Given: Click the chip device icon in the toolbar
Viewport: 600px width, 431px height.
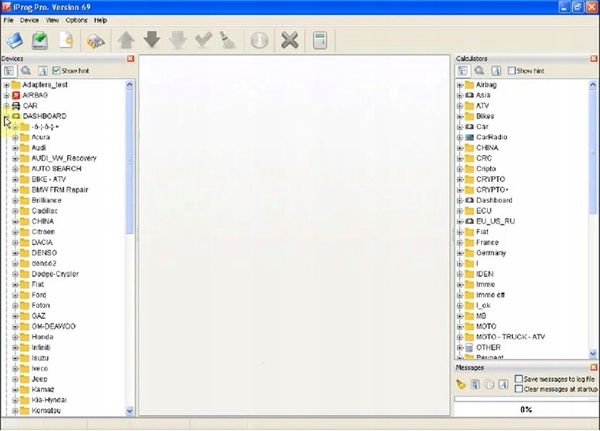Looking at the screenshot, I should point(95,41).
